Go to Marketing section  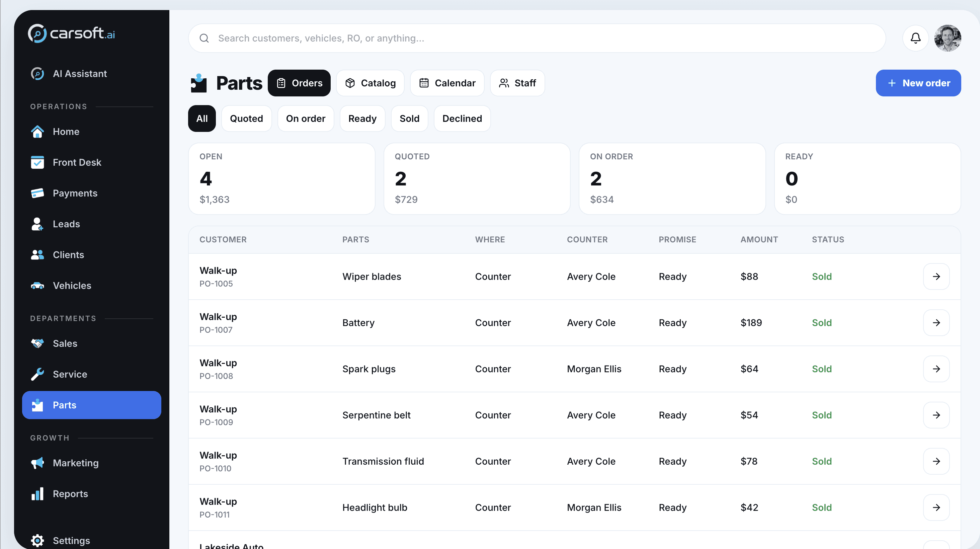[92, 463]
